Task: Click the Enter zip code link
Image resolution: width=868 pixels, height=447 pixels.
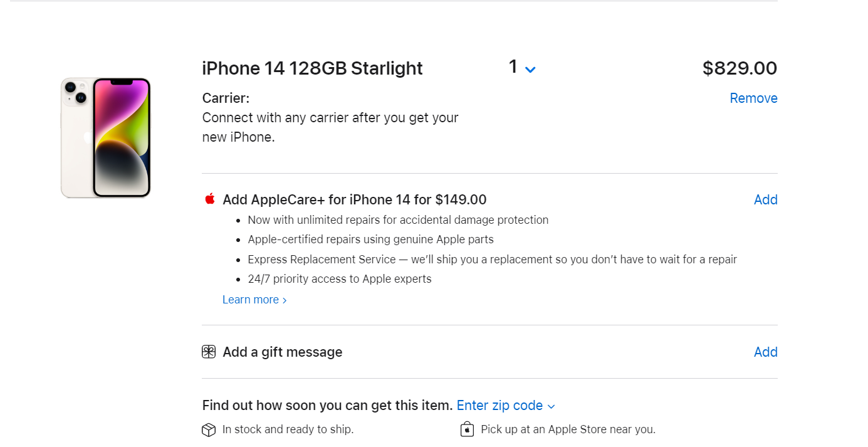Action: (499, 406)
